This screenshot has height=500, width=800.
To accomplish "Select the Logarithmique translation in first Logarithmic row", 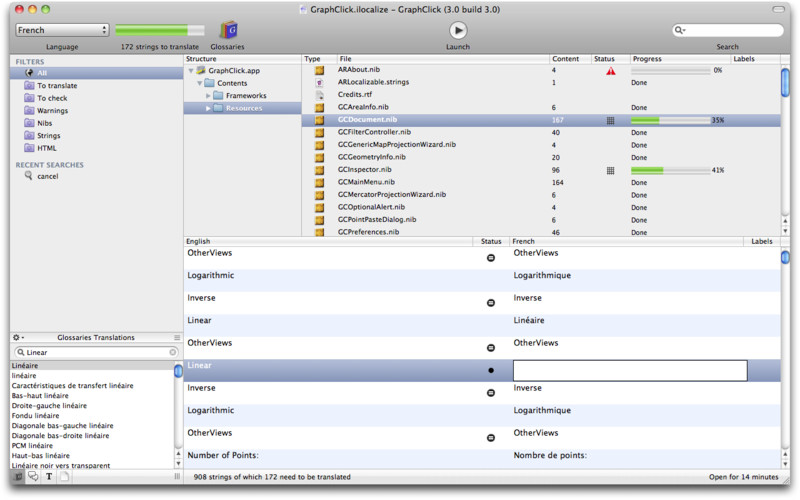I will (542, 276).
